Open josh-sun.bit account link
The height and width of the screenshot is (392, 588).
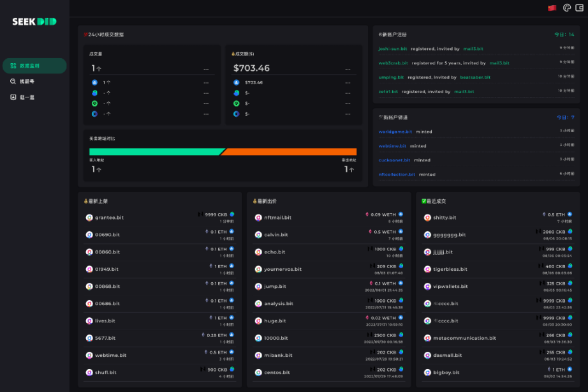391,49
